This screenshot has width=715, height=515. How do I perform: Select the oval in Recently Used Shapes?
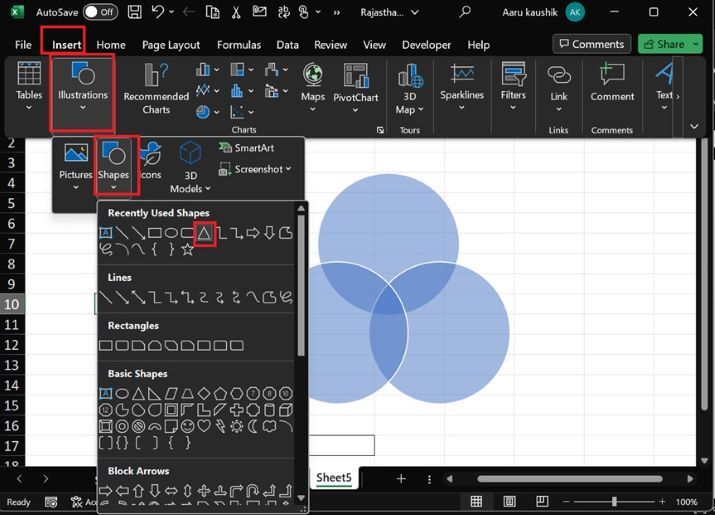click(x=171, y=234)
